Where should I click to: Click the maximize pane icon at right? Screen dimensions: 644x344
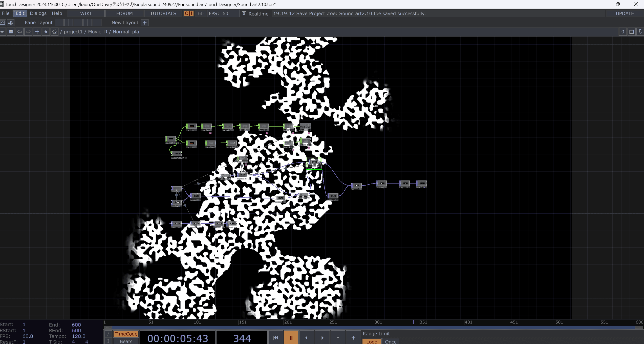pyautogui.click(x=631, y=32)
